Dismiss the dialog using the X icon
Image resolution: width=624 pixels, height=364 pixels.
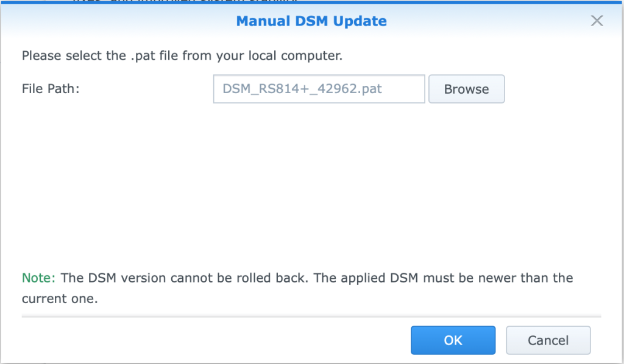tap(597, 21)
